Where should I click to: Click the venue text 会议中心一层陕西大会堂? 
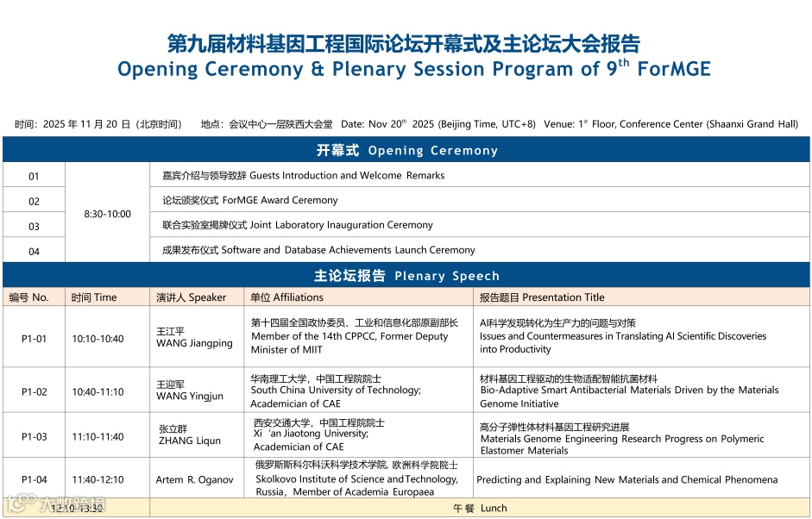(280, 124)
